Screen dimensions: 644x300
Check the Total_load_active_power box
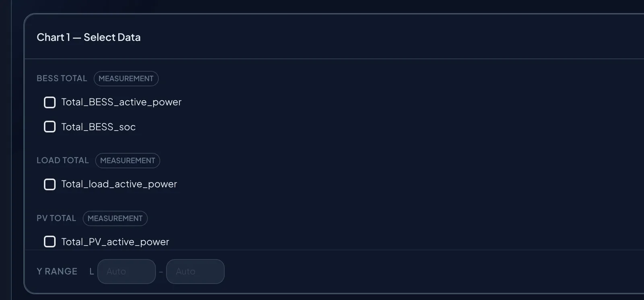(x=50, y=184)
